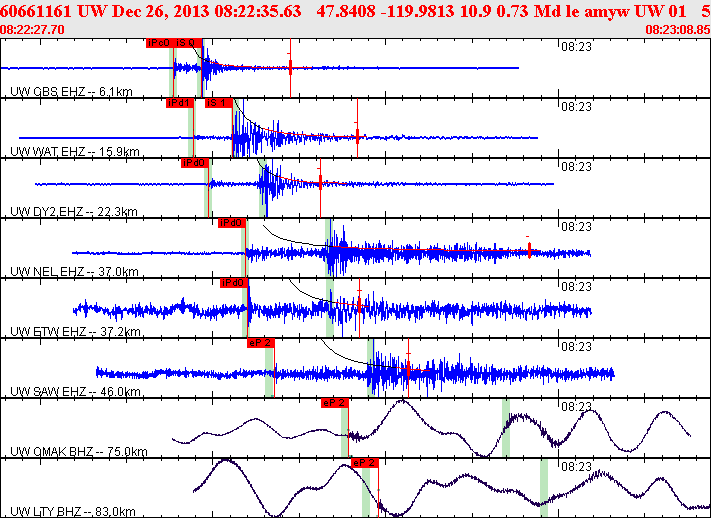Click the 08:23 time tick on LTY trace
Image resolution: width=711 pixels, height=518 pixels.
coord(576,466)
